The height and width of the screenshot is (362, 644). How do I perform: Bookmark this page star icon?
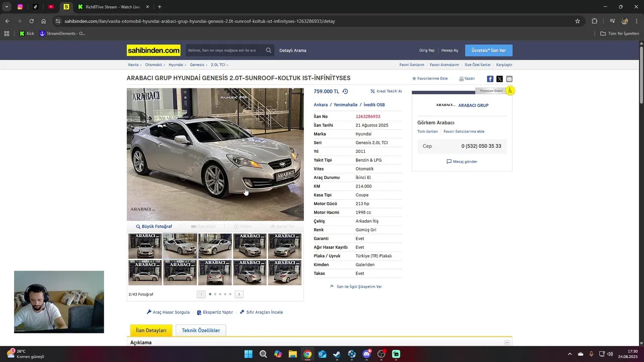(x=578, y=21)
